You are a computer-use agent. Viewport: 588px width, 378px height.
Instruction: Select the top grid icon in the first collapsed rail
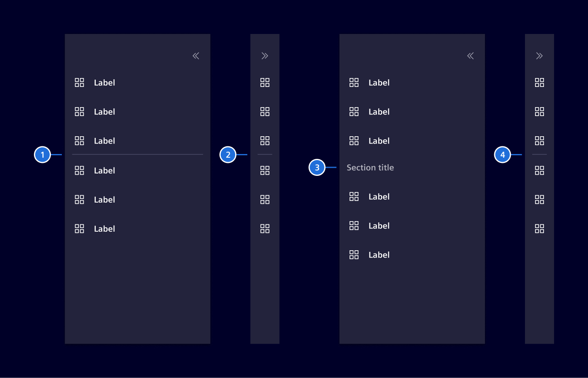click(265, 82)
